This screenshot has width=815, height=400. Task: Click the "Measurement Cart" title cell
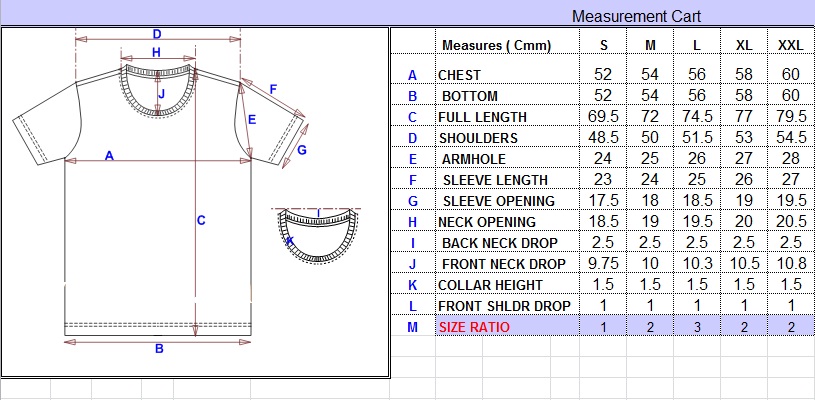click(636, 16)
